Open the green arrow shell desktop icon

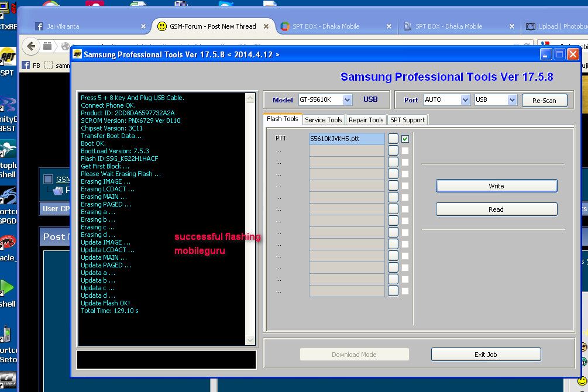click(8, 294)
